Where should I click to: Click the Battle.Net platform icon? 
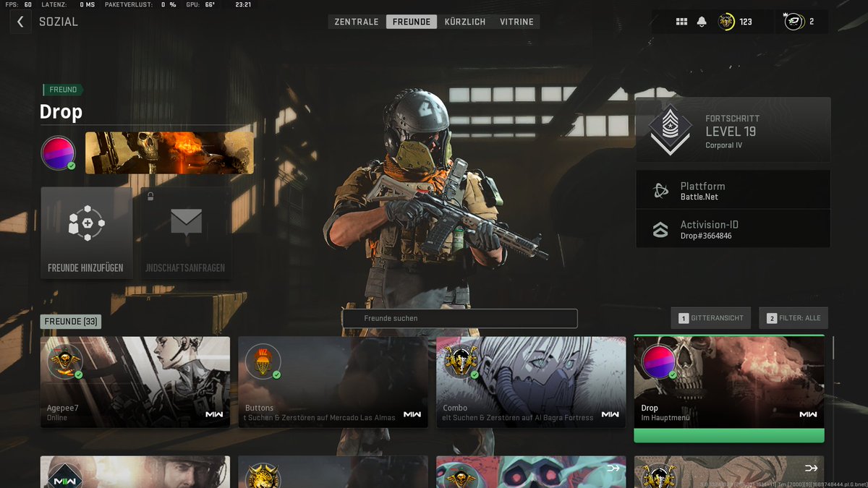(x=660, y=191)
